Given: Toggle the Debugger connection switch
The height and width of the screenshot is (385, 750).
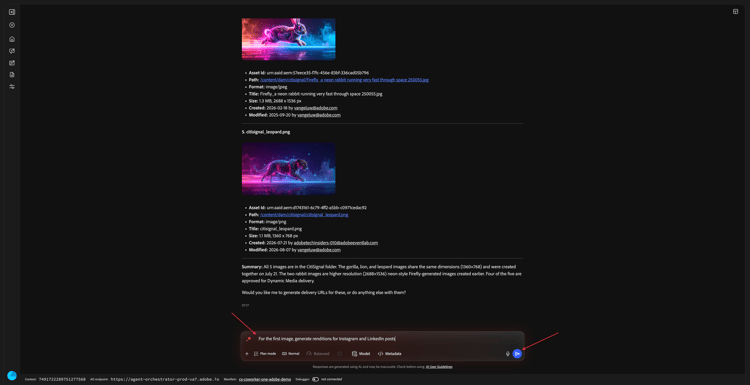Looking at the screenshot, I should pos(315,379).
